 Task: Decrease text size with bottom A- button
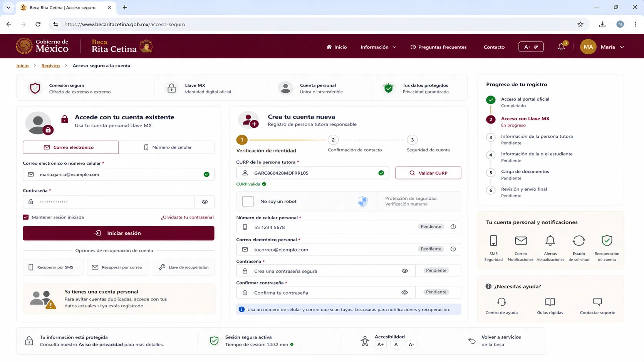tap(411, 344)
